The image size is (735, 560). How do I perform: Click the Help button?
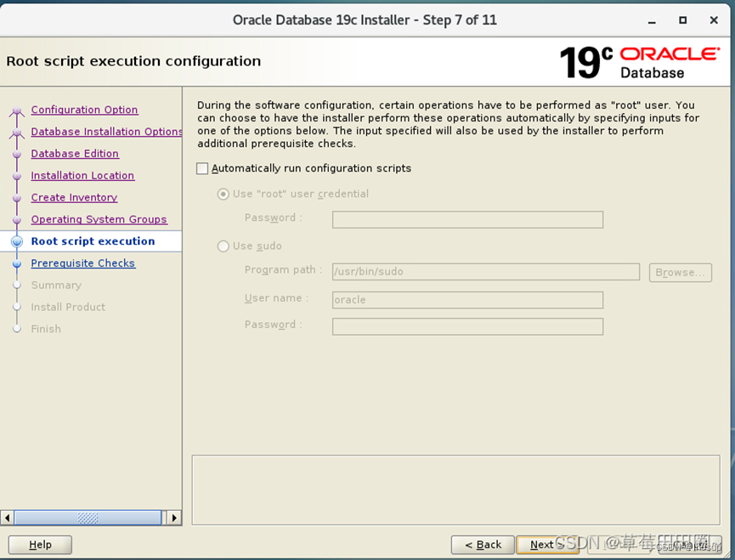coord(40,545)
